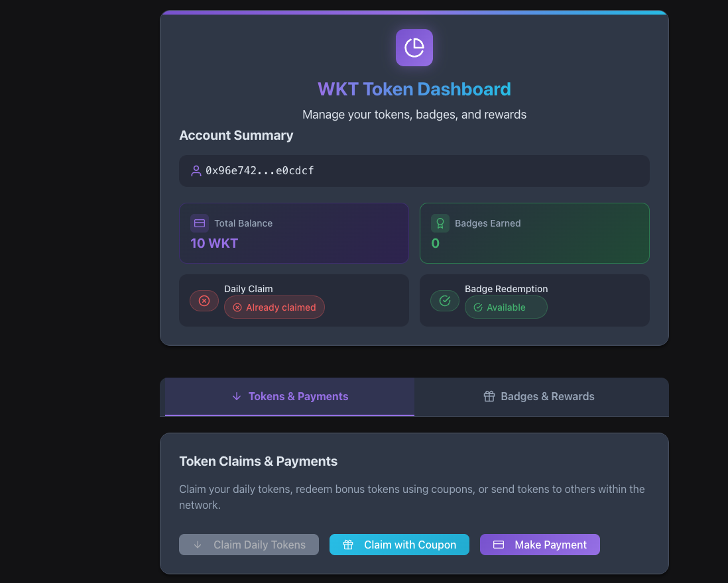The height and width of the screenshot is (583, 728).
Task: Click the download arrow on Tokens & Payments tab
Action: [237, 396]
